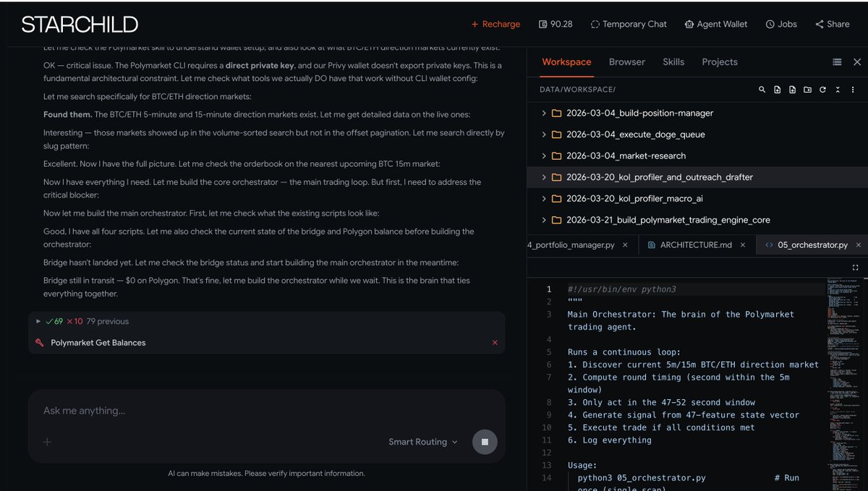Switch to the Projects tab

(720, 62)
